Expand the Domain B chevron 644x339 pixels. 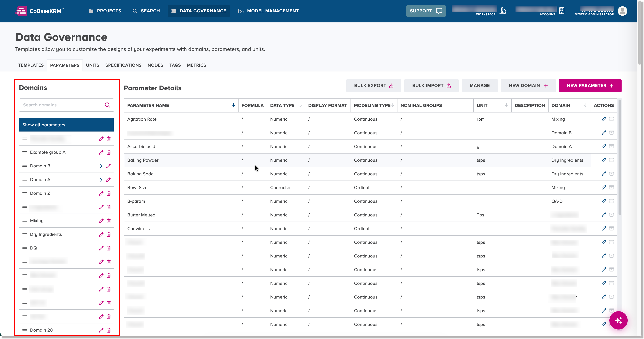(x=101, y=166)
